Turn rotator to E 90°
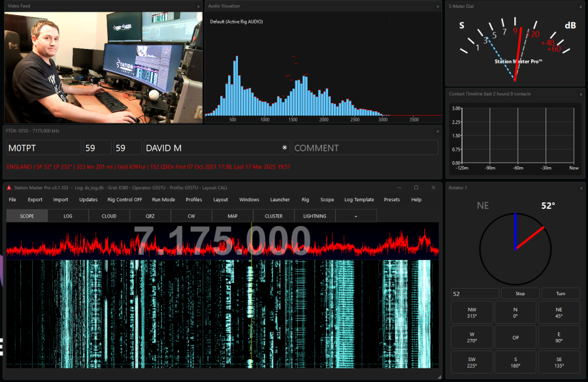Image resolution: width=588 pixels, height=382 pixels. pos(559,338)
